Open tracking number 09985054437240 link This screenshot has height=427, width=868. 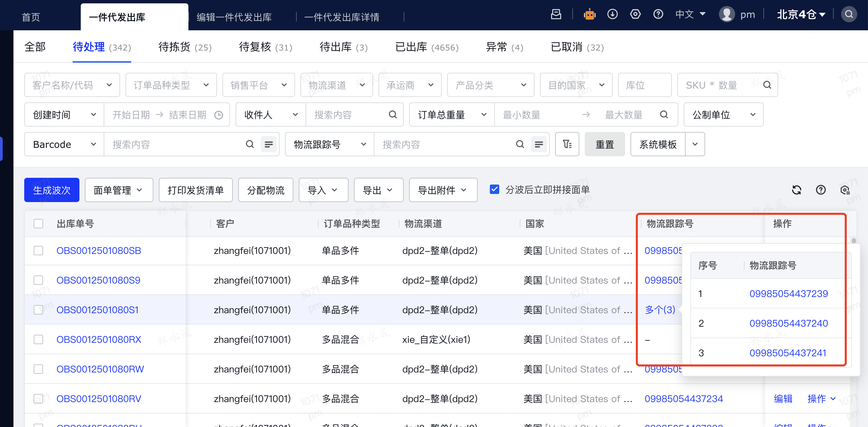coord(788,323)
